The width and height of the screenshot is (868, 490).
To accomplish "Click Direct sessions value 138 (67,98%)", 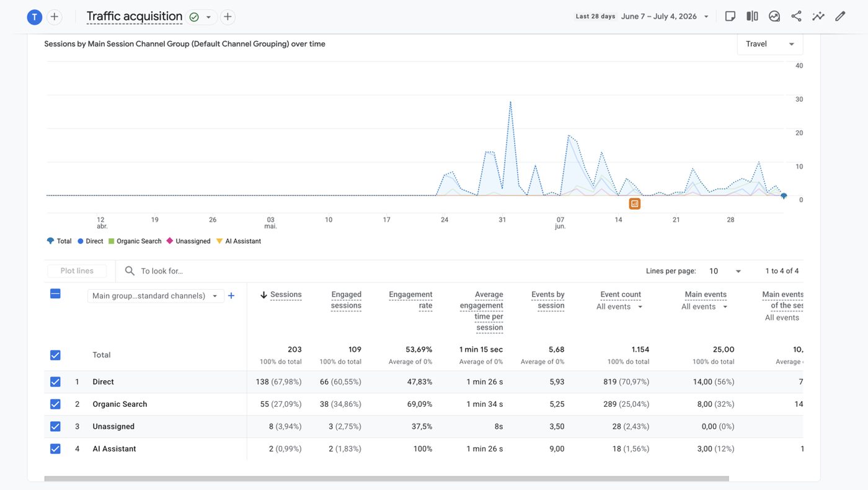I will 279,382.
